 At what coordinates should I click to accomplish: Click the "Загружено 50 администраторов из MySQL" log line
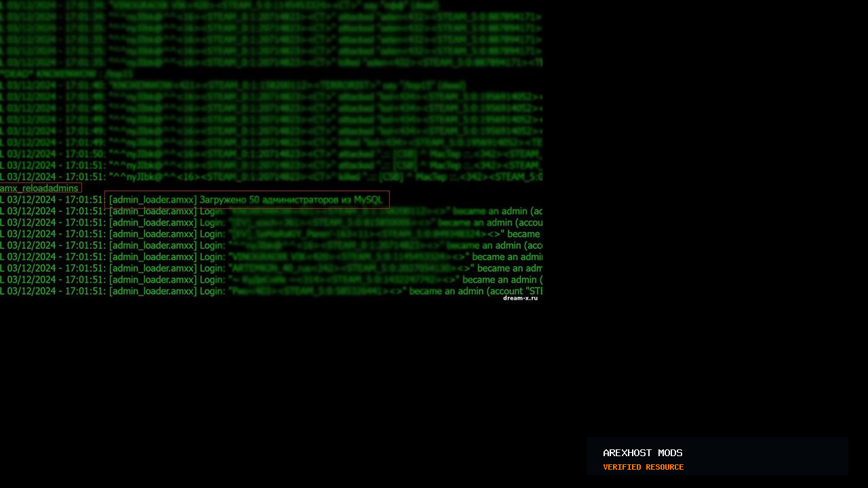pos(247,200)
